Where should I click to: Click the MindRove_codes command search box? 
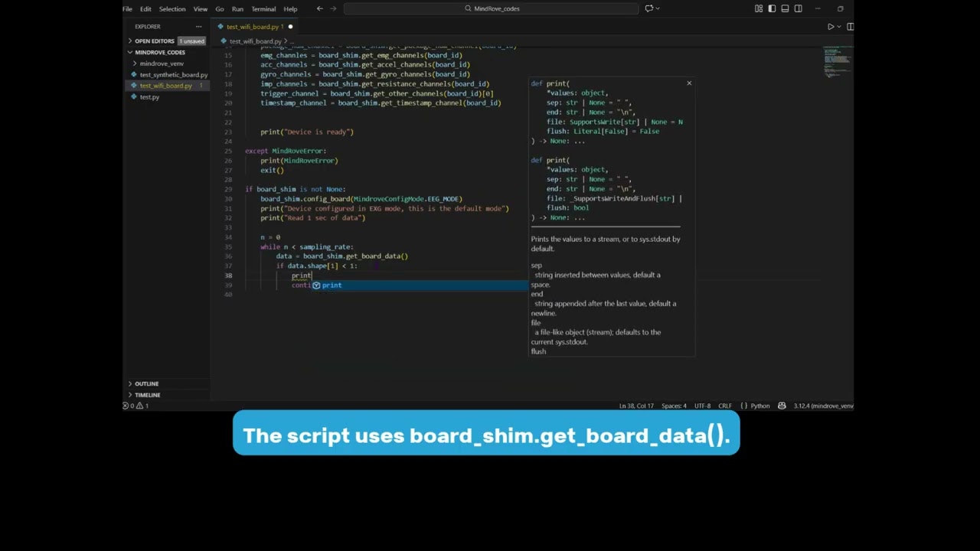(491, 9)
